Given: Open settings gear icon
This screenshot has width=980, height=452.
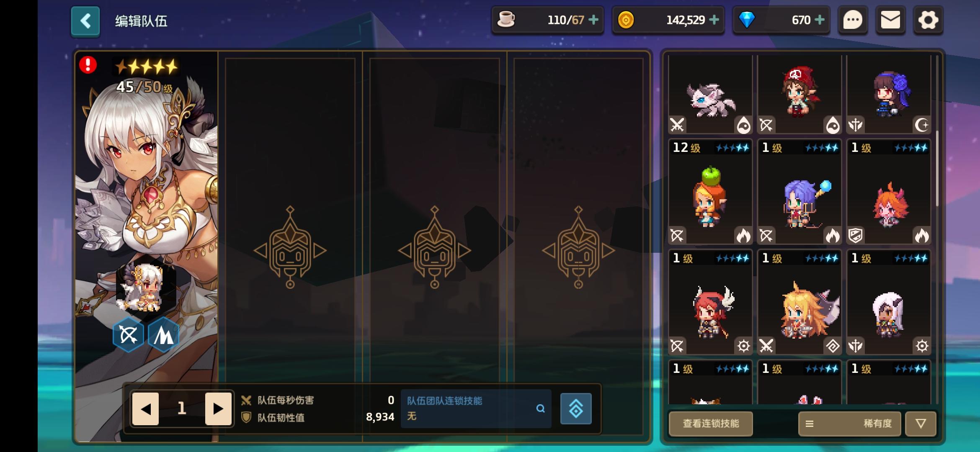Looking at the screenshot, I should click(x=928, y=20).
